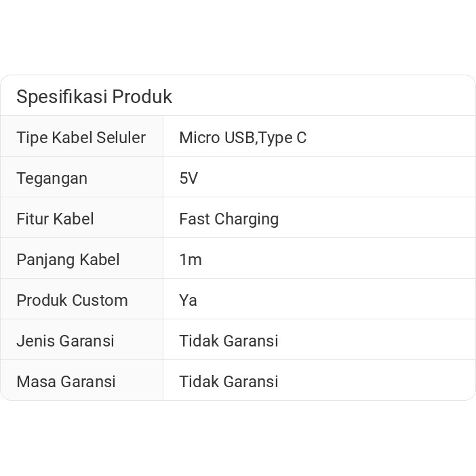Click the word "Spesifikasi" in the heading

pos(62,97)
